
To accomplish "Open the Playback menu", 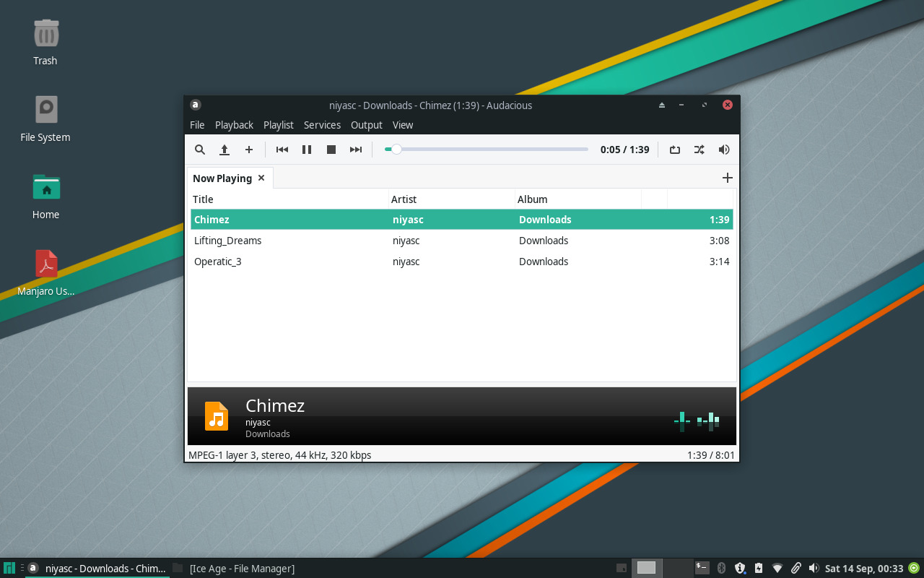I will [234, 125].
